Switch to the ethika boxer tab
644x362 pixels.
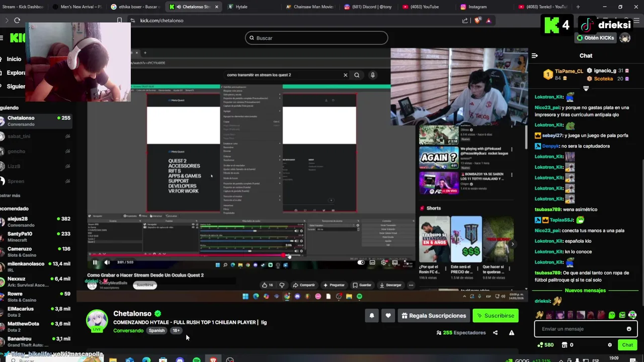click(135, 7)
